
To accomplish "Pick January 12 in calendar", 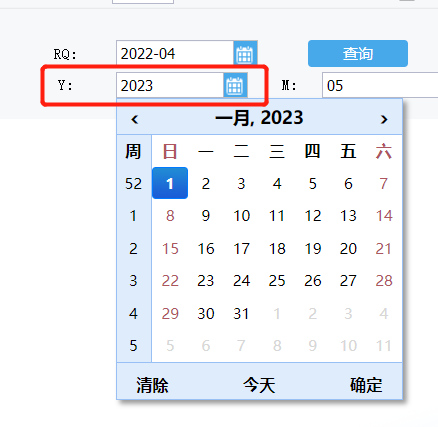I will pos(313,216).
